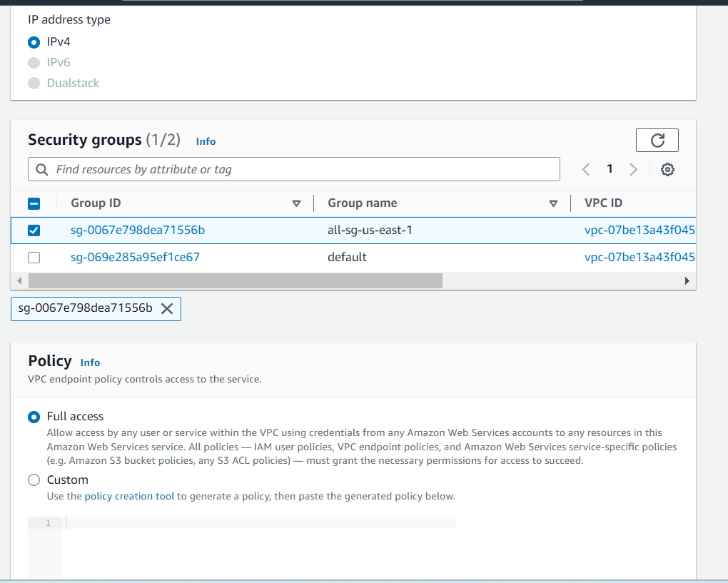The height and width of the screenshot is (583, 728).
Task: Click the default group name cell
Action: pyautogui.click(x=347, y=257)
